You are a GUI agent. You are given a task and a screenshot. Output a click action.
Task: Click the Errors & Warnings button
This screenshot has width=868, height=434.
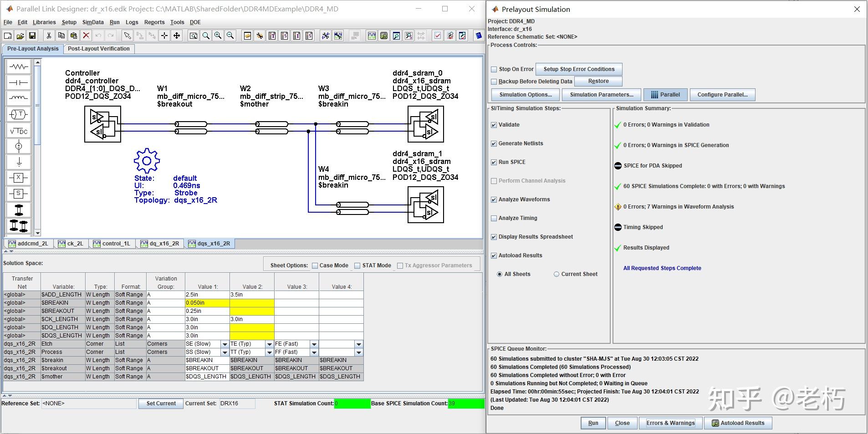[x=670, y=423]
